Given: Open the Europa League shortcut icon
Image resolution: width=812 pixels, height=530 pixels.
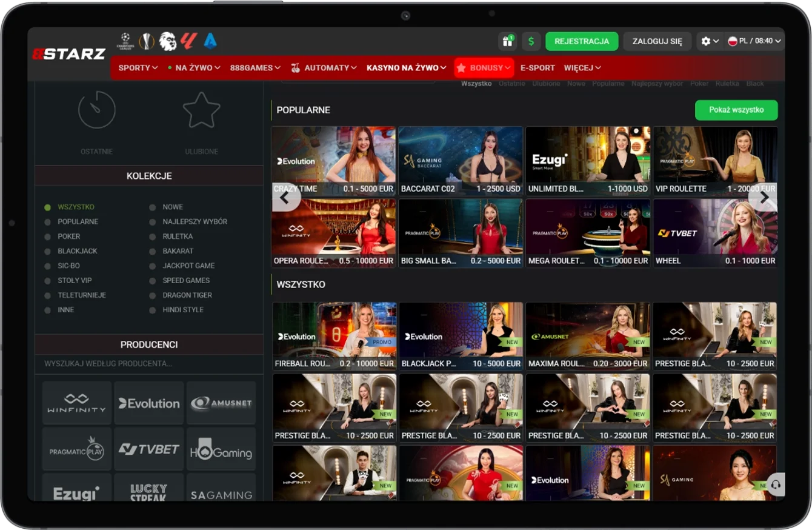Looking at the screenshot, I should (147, 41).
